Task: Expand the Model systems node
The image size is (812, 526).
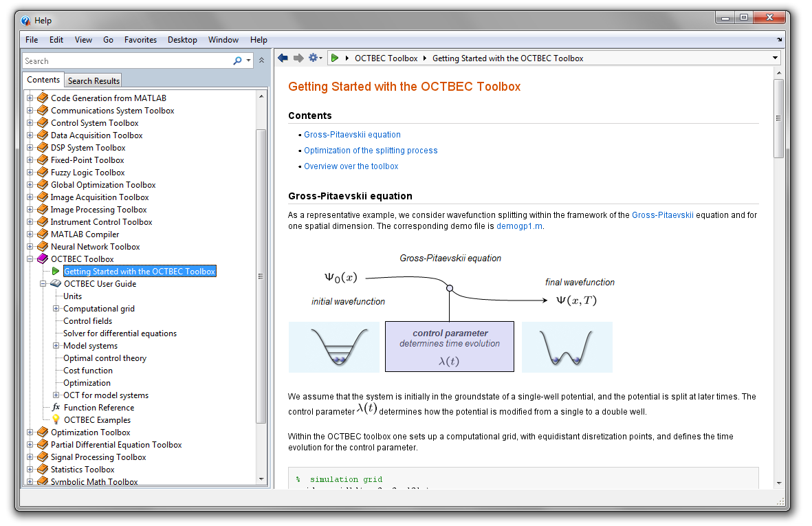Action: click(x=56, y=346)
